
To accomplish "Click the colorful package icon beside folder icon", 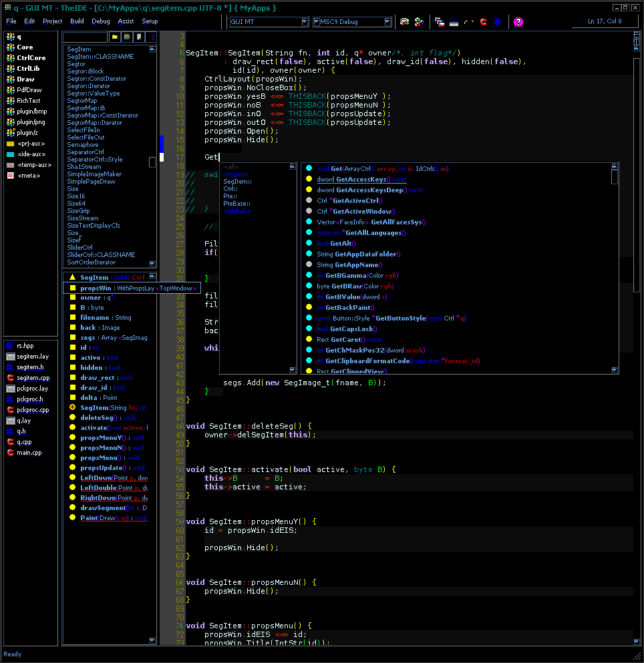I will (126, 37).
